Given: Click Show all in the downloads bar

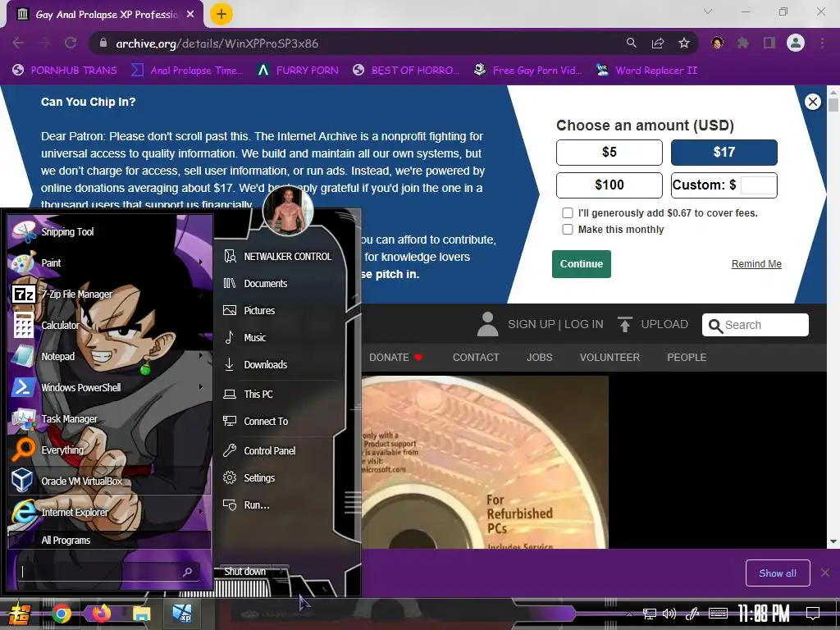Looking at the screenshot, I should tap(778, 573).
